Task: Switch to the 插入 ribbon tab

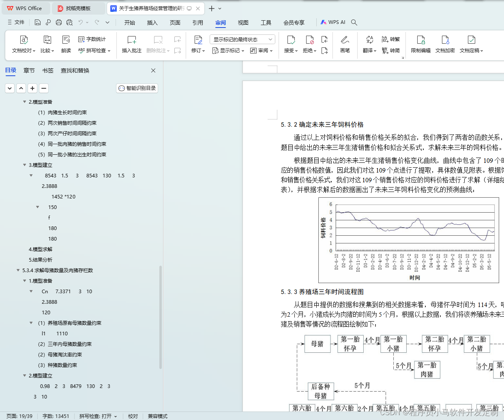Action: click(x=152, y=23)
